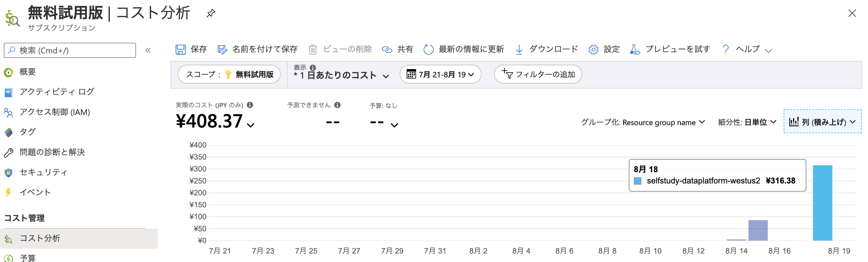This screenshot has width=868, height=262.
Task: Open the 7月 21-8月 19 date range picker
Action: [440, 74]
